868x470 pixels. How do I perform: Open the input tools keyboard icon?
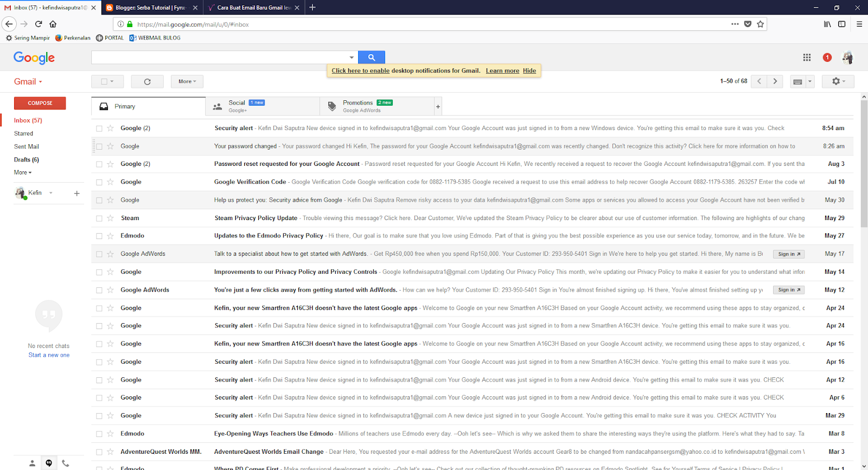point(797,82)
